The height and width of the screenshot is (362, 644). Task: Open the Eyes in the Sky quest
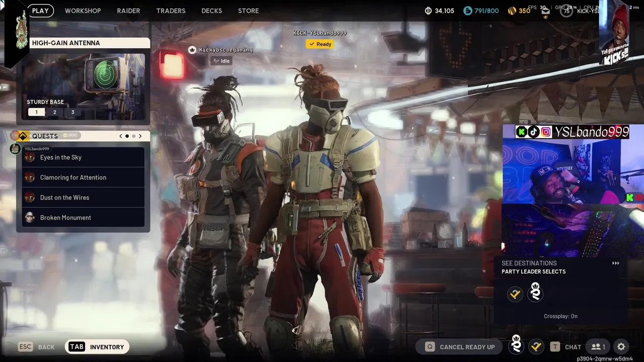[83, 157]
